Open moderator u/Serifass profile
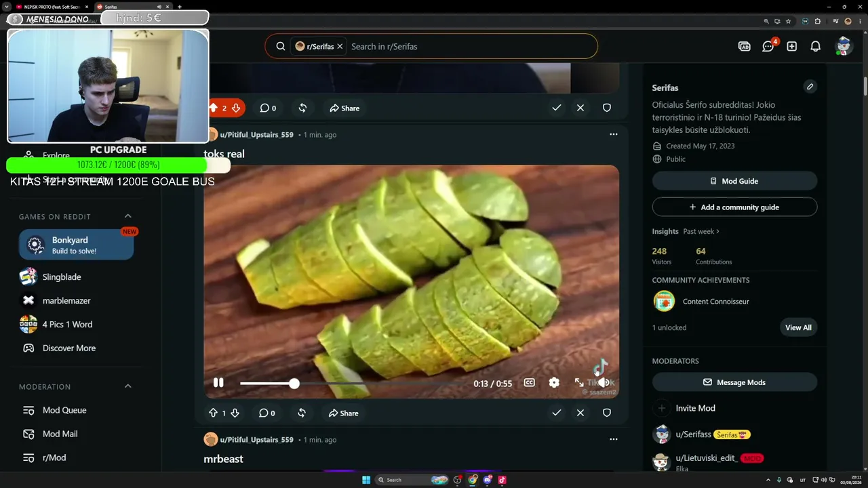 694,434
